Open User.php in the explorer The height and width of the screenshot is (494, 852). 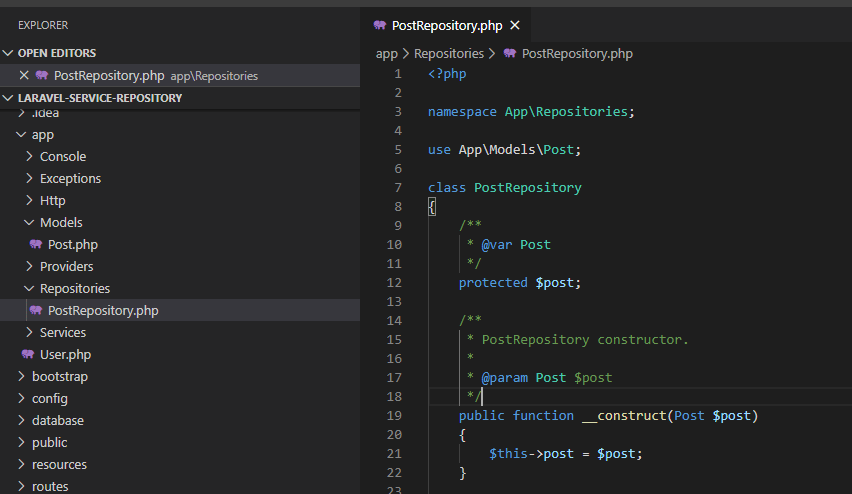[65, 354]
